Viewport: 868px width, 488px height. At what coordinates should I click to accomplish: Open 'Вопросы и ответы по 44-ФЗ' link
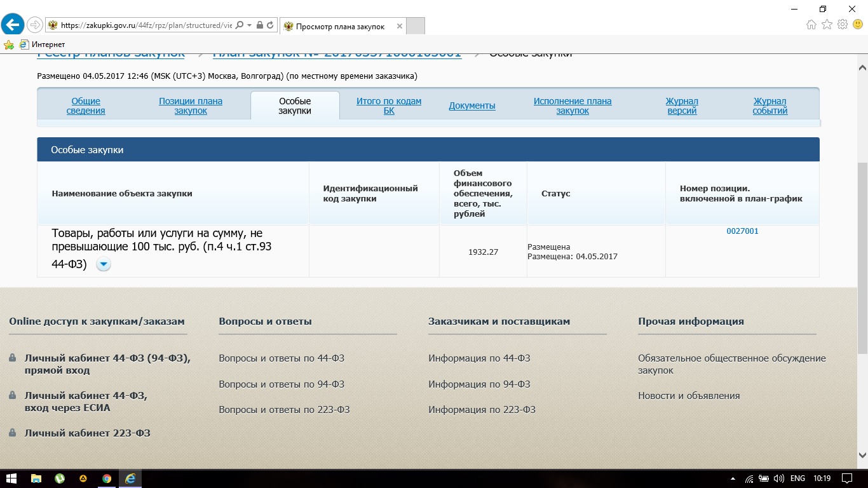pos(281,358)
